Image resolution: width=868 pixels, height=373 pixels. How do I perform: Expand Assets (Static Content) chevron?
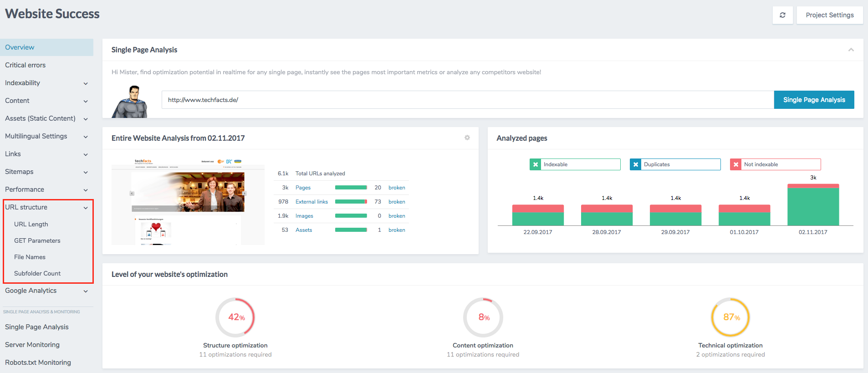click(x=86, y=119)
